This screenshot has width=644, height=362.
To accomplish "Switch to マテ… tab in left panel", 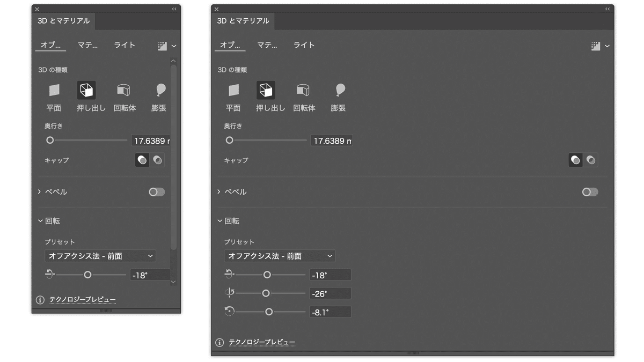I will click(87, 45).
